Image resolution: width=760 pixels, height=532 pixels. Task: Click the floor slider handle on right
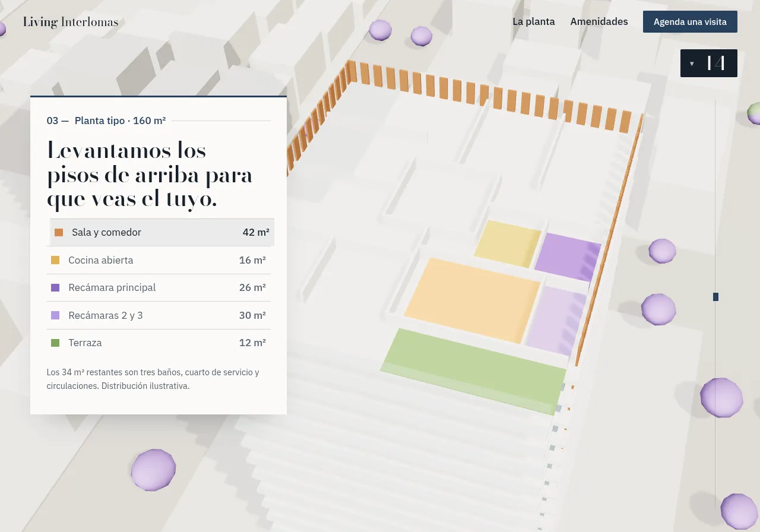coord(715,297)
